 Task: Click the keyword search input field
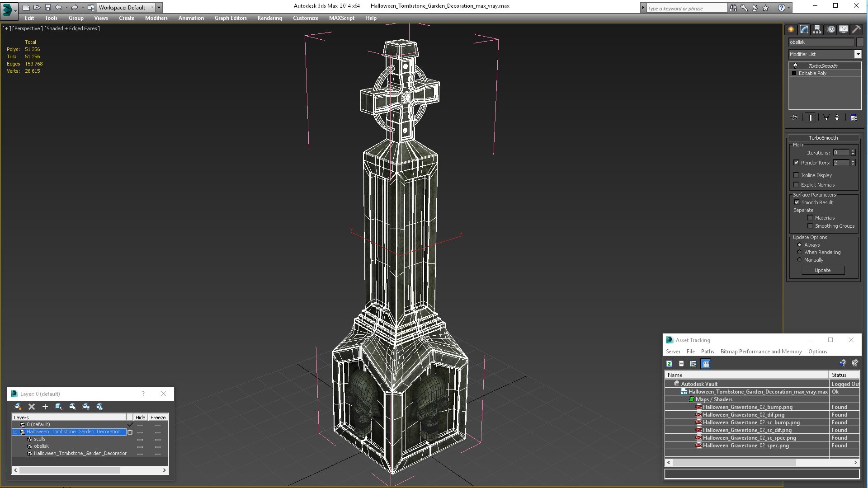[x=685, y=8]
